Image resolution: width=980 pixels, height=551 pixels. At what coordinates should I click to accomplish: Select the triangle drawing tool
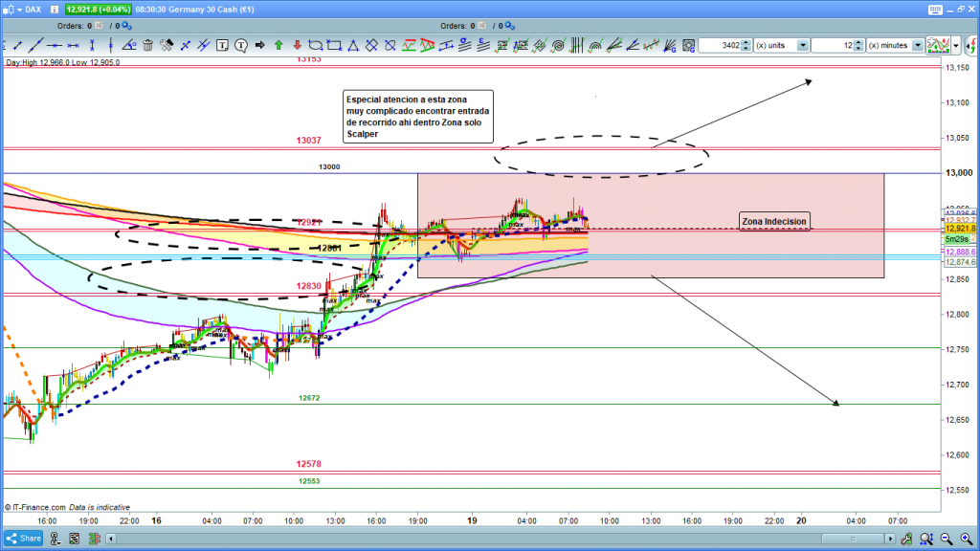point(353,45)
